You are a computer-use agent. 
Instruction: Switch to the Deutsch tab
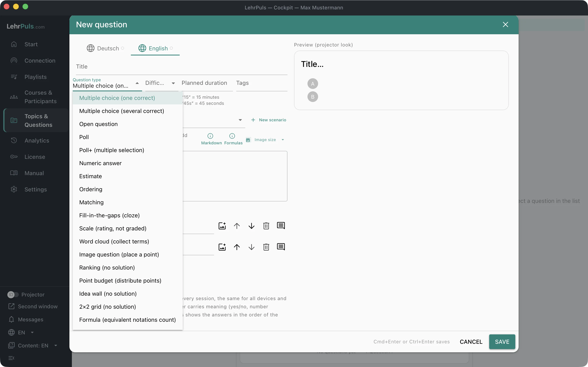pos(105,48)
